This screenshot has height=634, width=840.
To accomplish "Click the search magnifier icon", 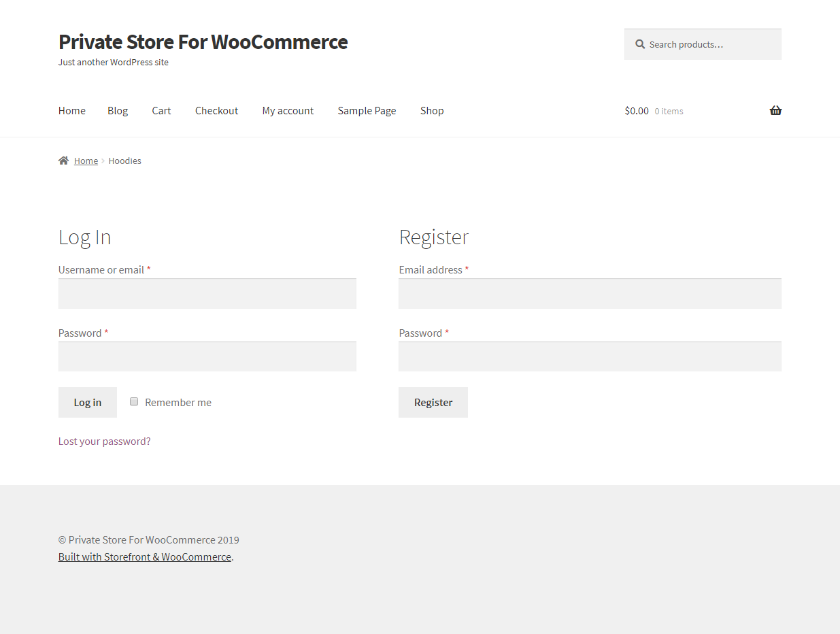I will pos(640,44).
